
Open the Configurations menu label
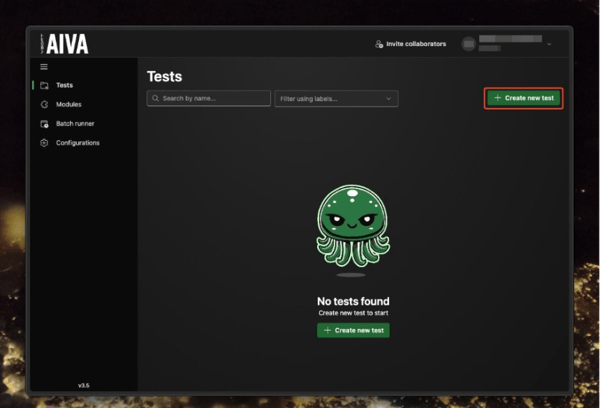click(x=78, y=143)
